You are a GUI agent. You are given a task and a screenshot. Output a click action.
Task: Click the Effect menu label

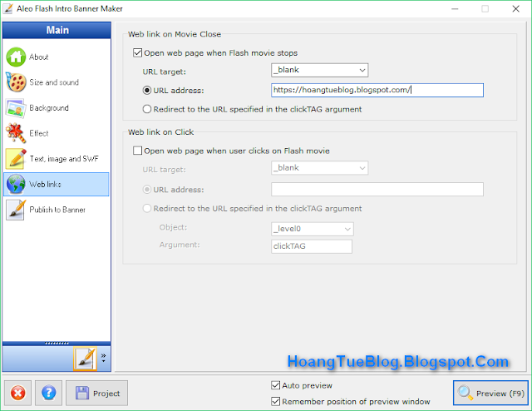(x=39, y=133)
